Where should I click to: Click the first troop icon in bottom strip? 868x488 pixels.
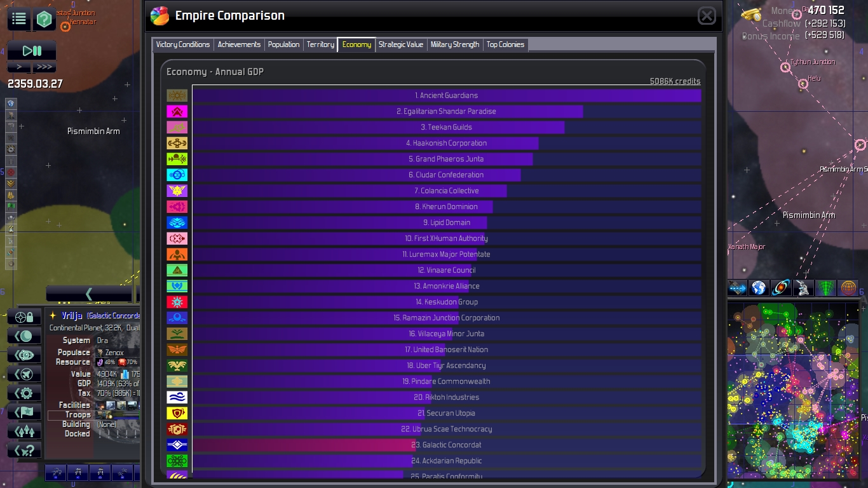[56, 472]
